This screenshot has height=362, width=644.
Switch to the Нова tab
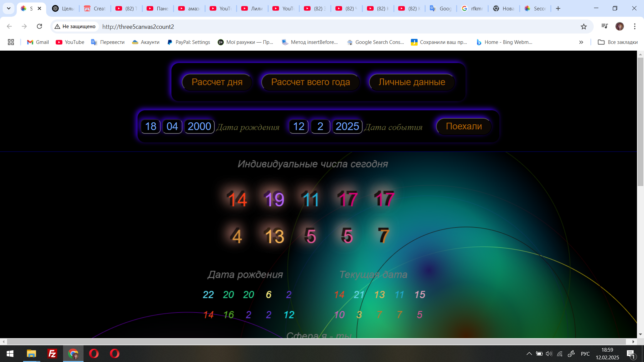504,8
